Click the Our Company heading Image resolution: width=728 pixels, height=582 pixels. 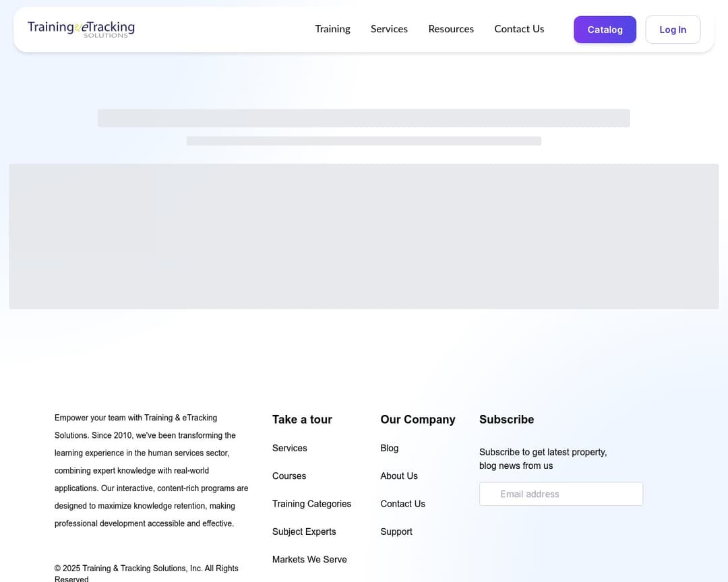(418, 420)
